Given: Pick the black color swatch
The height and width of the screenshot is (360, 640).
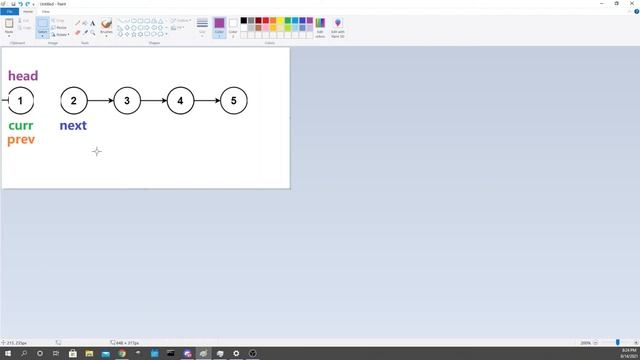Looking at the screenshot, I should pyautogui.click(x=244, y=20).
